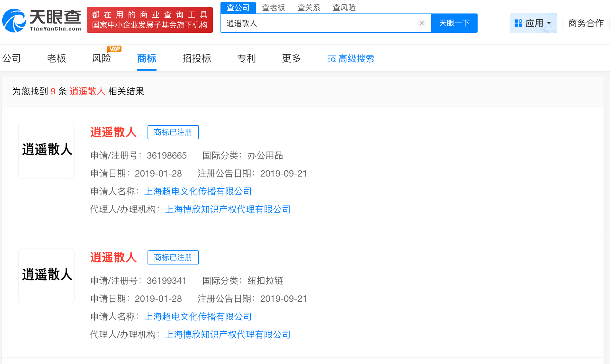610x364 pixels.
Task: Click the VIP badge on 风险 tab
Action: click(115, 49)
